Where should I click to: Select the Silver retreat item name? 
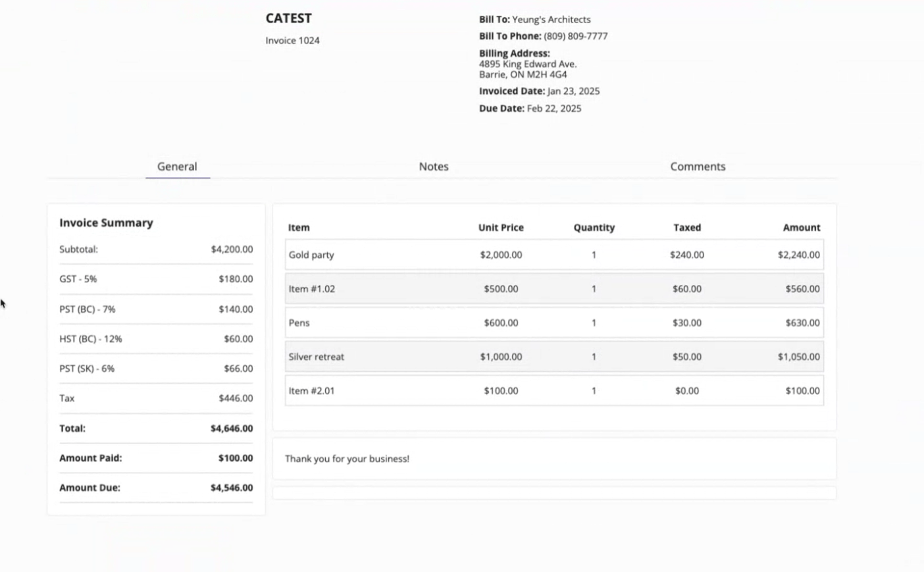(316, 357)
